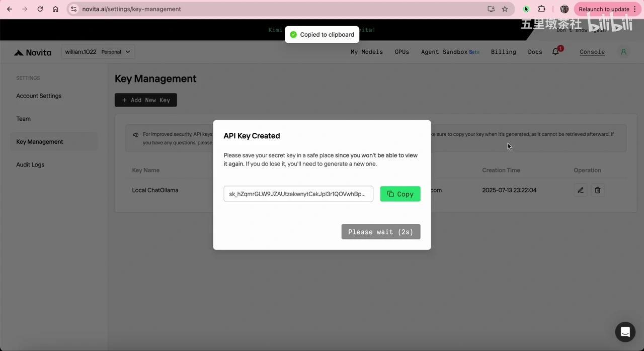Click the Local ChatOllama key name

tap(155, 190)
